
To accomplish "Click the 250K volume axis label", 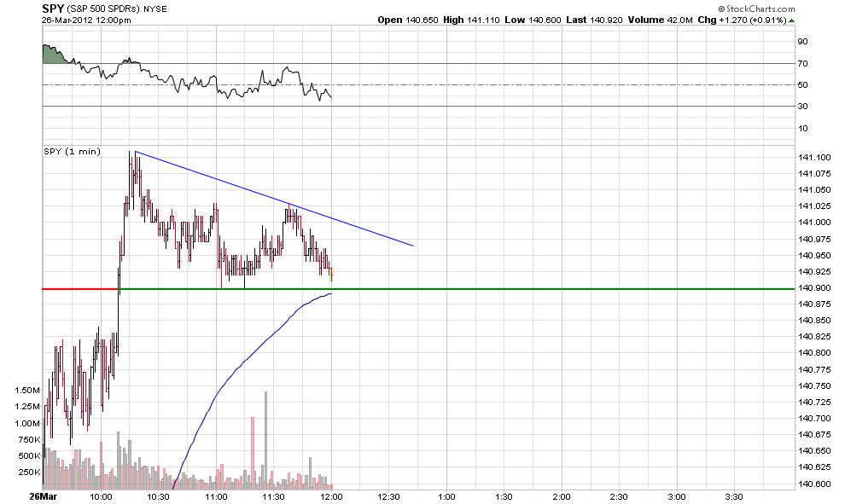I will tap(29, 472).
